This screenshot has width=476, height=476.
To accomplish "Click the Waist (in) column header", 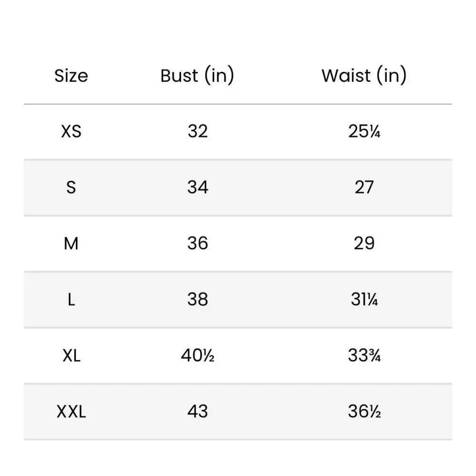I will (x=364, y=76).
